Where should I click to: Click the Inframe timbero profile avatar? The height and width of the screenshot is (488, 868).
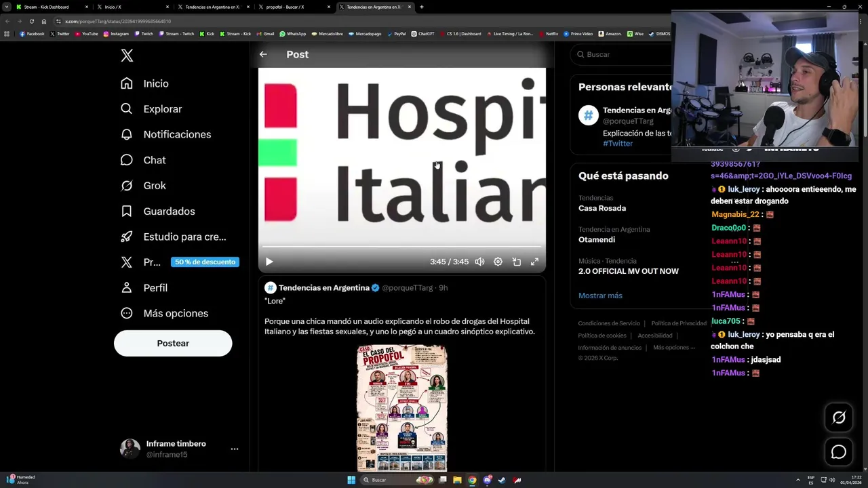click(x=130, y=449)
